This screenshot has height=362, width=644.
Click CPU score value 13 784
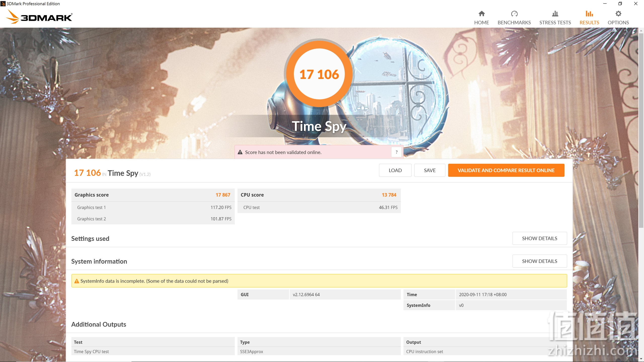(x=389, y=195)
